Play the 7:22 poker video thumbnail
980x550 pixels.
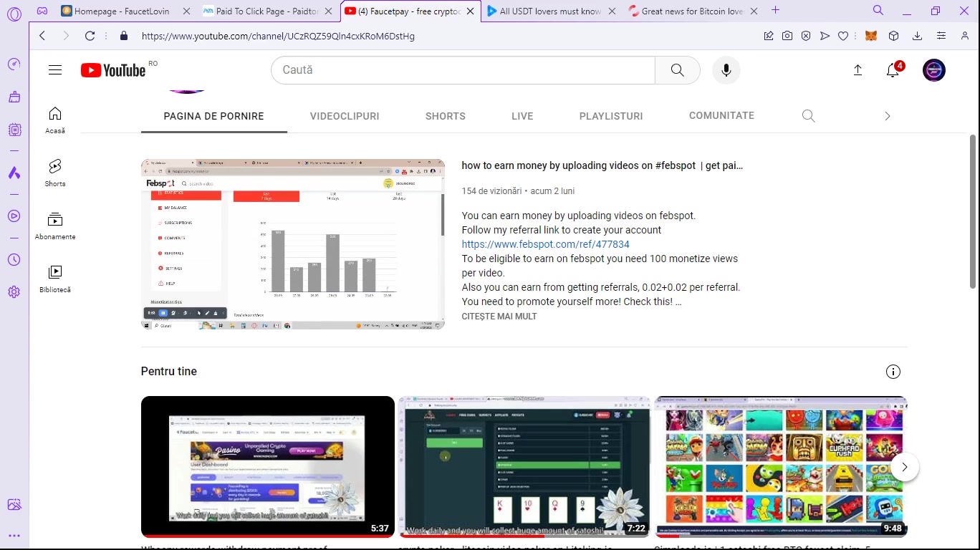[x=524, y=467]
